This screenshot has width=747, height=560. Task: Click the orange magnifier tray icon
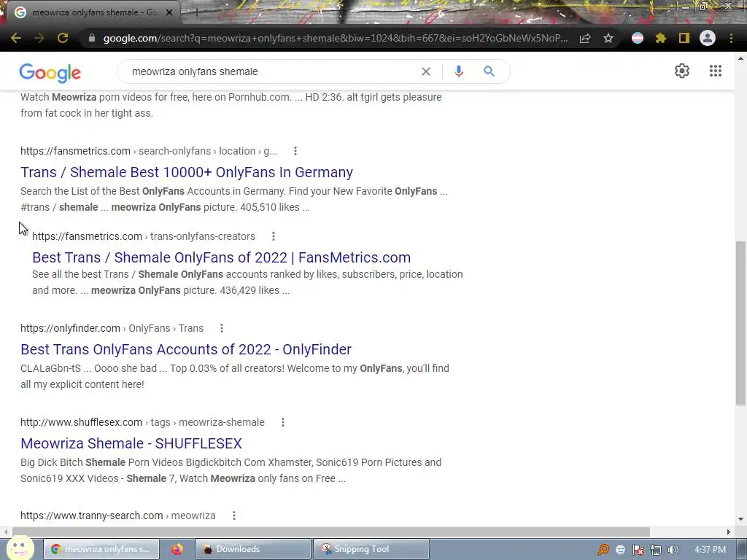[x=603, y=550]
